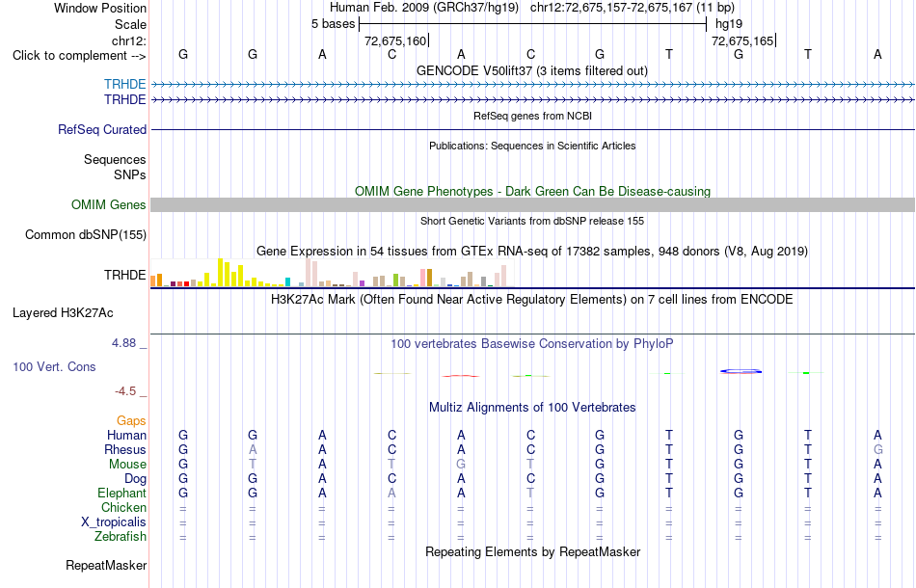Screen dimensions: 916x588
Task: Click the Sequences SNPs track label
Action: pyautogui.click(x=115, y=167)
